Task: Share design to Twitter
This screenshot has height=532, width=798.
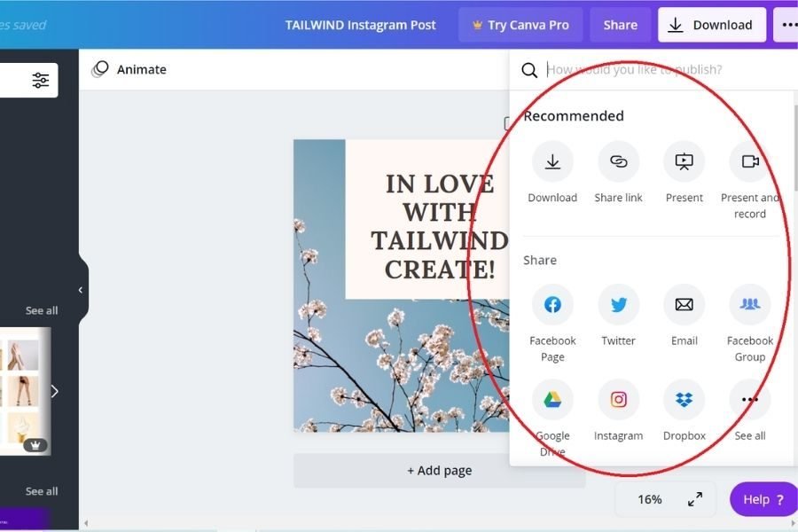Action: [618, 305]
